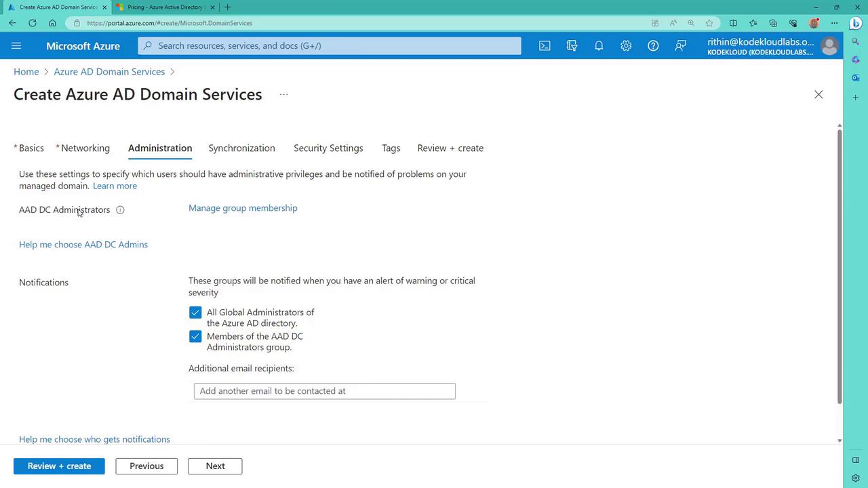Focus the Azure search resources box
This screenshot has height=488, width=868.
click(330, 45)
